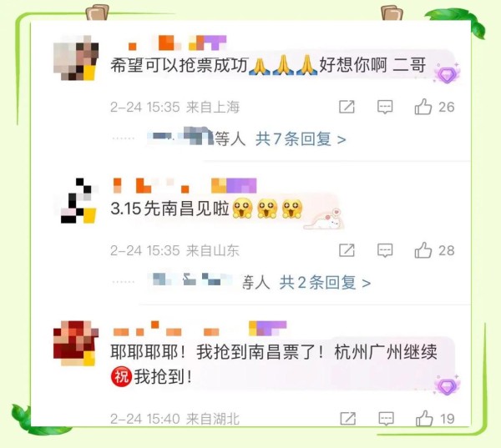Like the 3.15 Nanchang comment with 28 likes
Screen dimensions: 501x448
[423, 250]
